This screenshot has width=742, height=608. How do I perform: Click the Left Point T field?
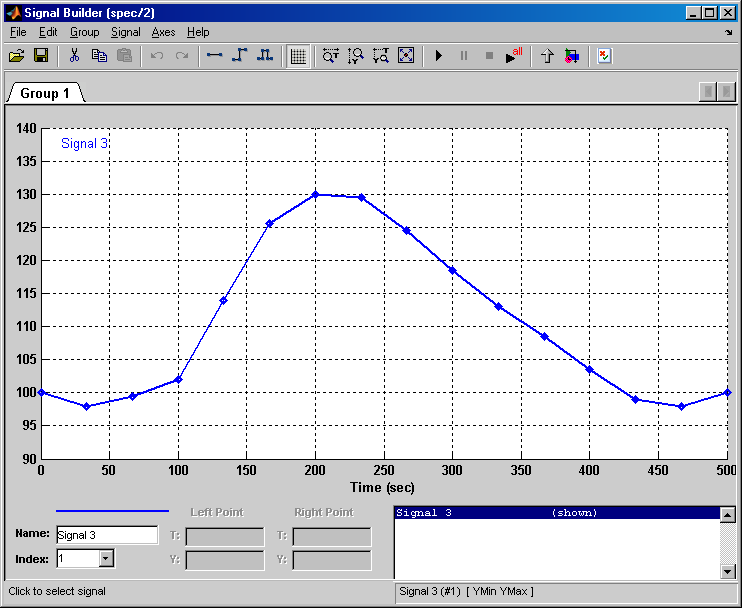coord(225,537)
